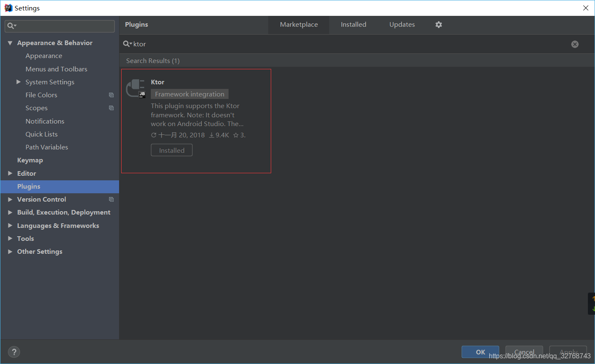Click the IntelliJ Settings window icon
The image size is (595, 364).
click(8, 8)
